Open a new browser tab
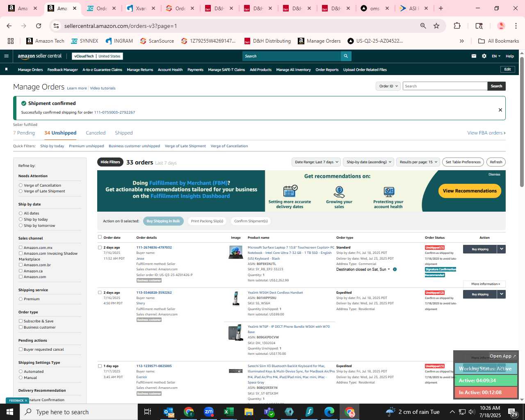The width and height of the screenshot is (525, 420). pyautogui.click(x=441, y=8)
